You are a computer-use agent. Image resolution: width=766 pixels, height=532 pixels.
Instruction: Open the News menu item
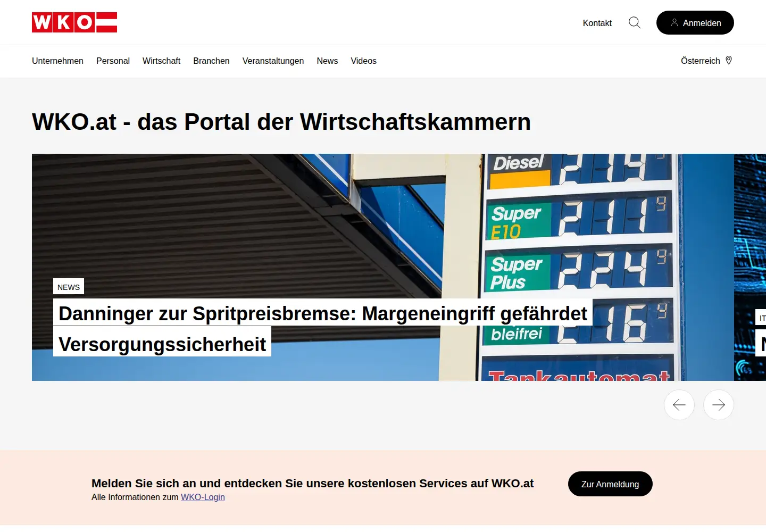pos(327,61)
